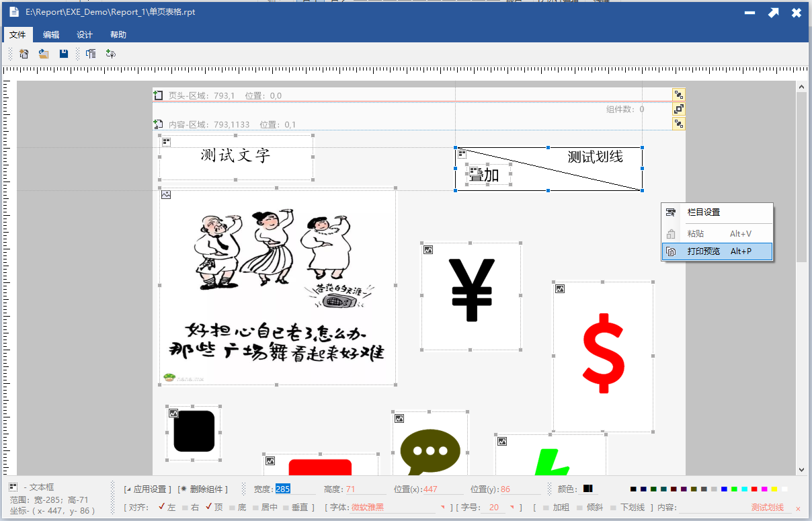
Task: Choose 粘贴 in the context menu
Action: point(717,234)
